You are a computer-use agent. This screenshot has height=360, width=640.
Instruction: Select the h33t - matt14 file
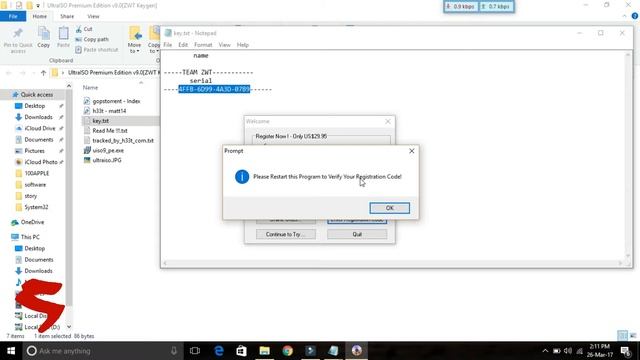pos(109,111)
